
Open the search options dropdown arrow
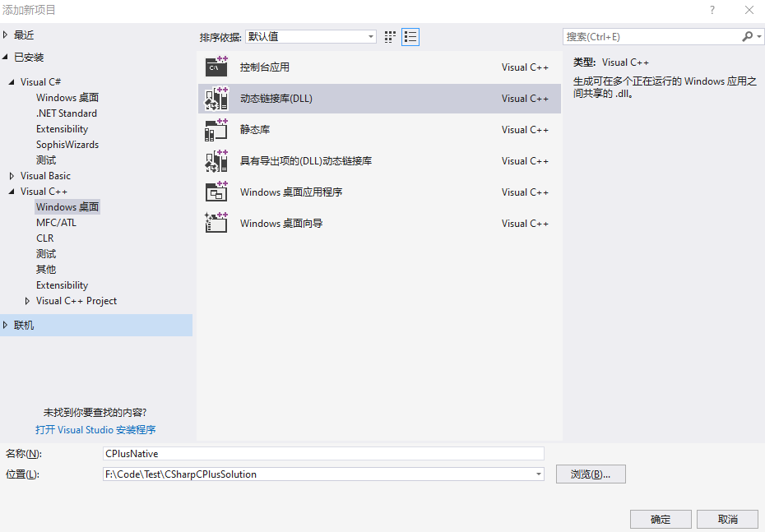click(758, 36)
